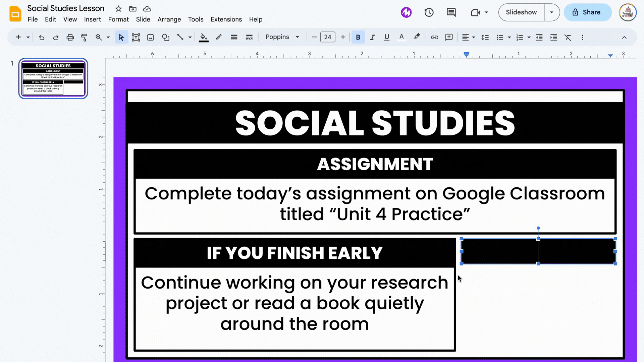Click the Decrease indent icon
The image size is (644, 362).
pos(539,37)
